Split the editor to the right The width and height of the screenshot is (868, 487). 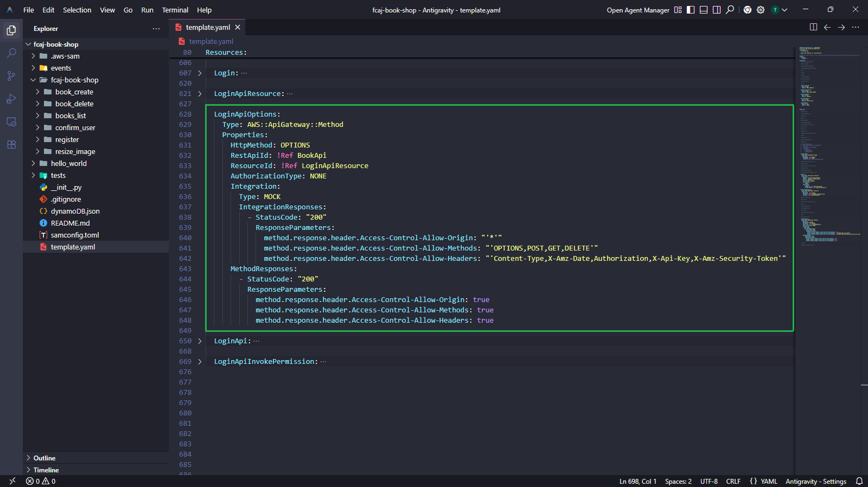pos(813,27)
